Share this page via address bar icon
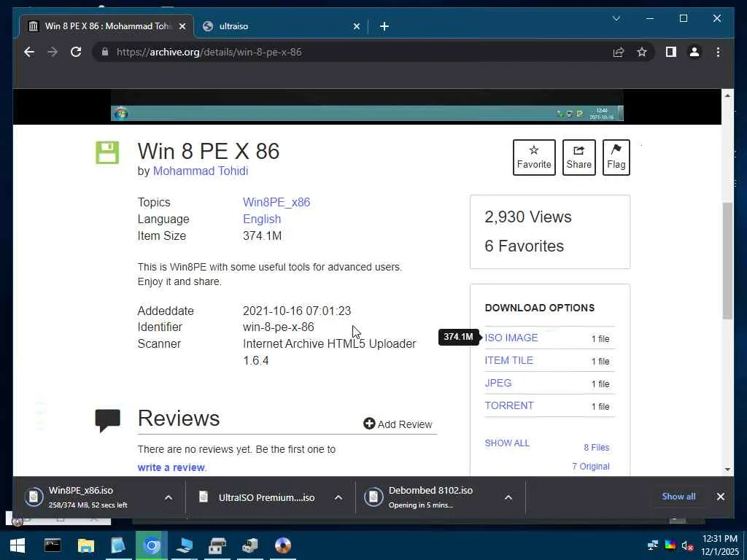Image resolution: width=747 pixels, height=560 pixels. [619, 52]
